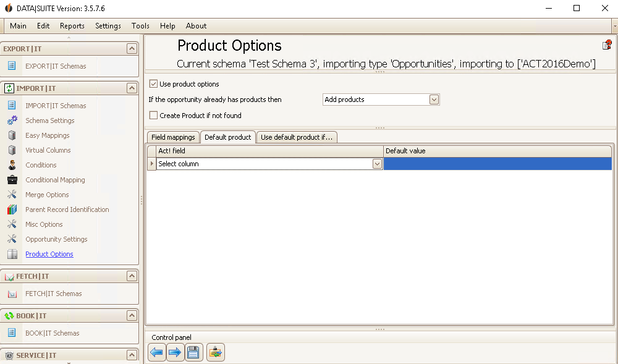
Task: Open Easy Mappings in sidebar
Action: point(48,135)
